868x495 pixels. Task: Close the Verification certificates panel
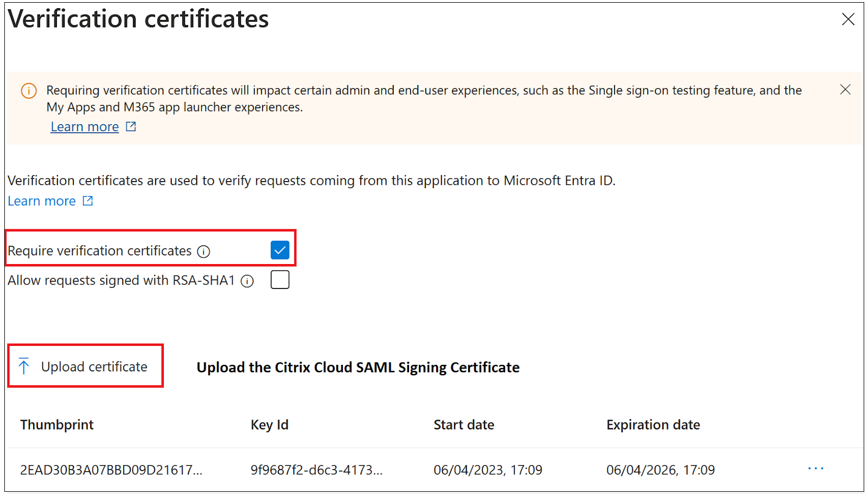848,20
